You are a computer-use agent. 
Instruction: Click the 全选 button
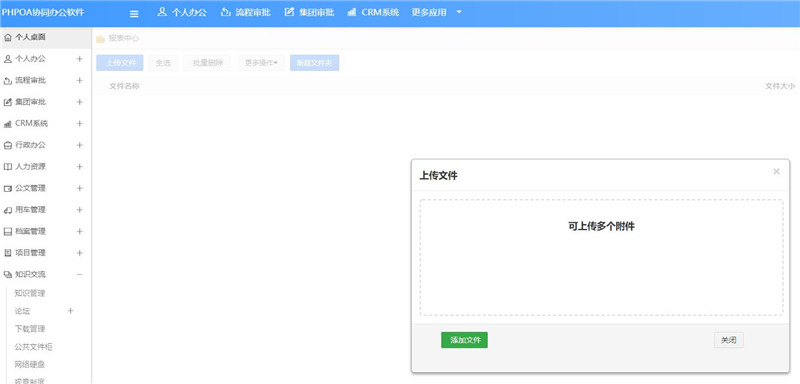pos(163,63)
